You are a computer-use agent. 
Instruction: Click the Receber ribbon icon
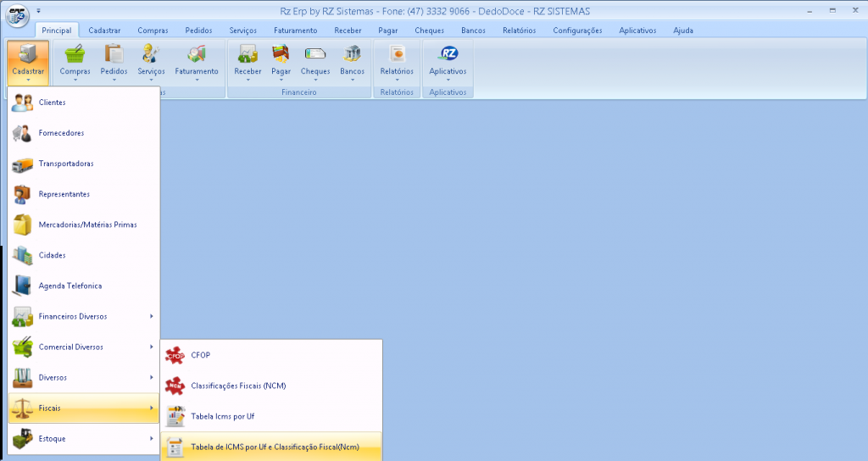[x=248, y=55]
